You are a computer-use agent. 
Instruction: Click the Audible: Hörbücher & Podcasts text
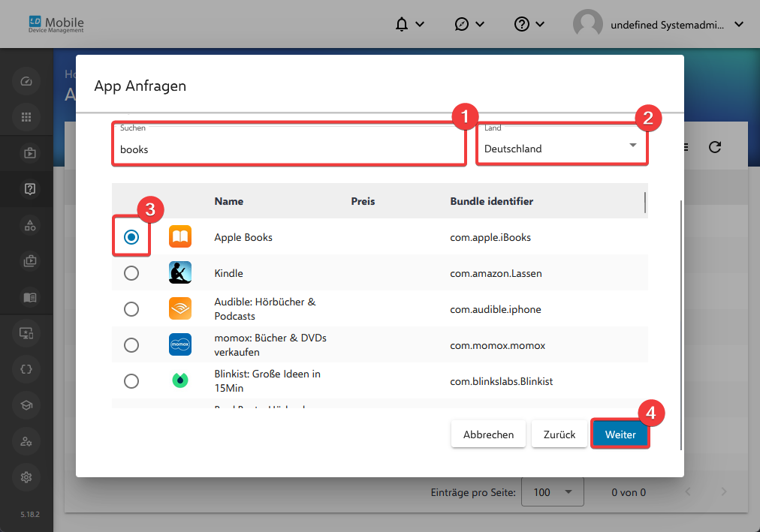coord(265,309)
